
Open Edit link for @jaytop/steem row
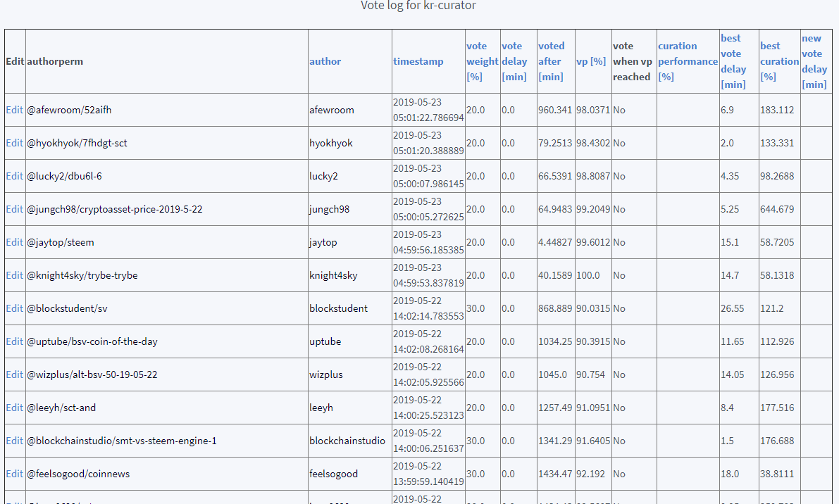(15, 243)
